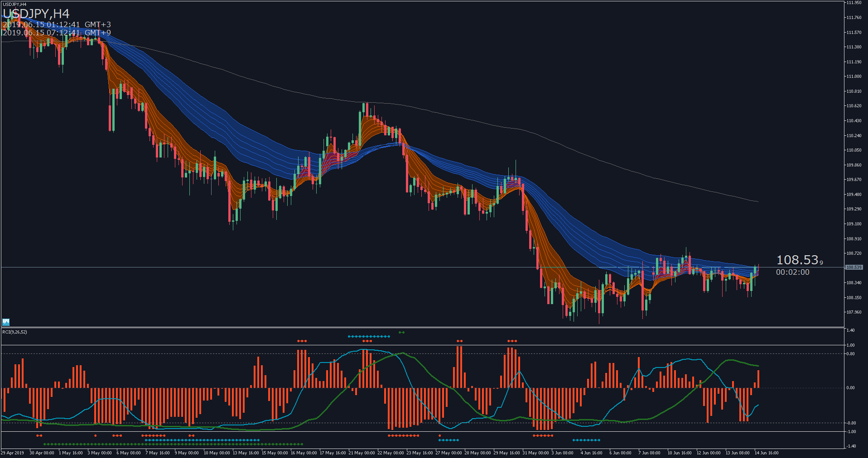The height and width of the screenshot is (458, 868).
Task: Click the 12 Jun 00:00 time label
Action: pyautogui.click(x=709, y=453)
